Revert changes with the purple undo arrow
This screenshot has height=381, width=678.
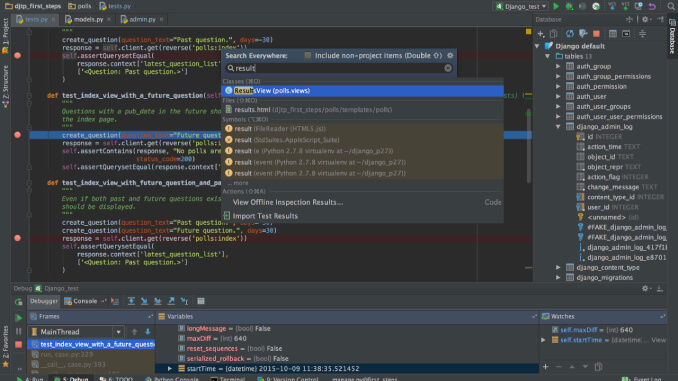coord(652,6)
